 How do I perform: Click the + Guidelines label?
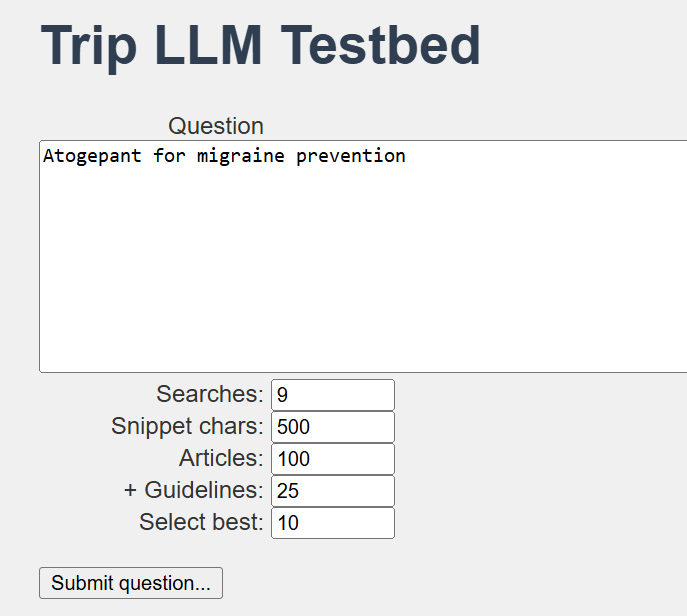pyautogui.click(x=193, y=490)
